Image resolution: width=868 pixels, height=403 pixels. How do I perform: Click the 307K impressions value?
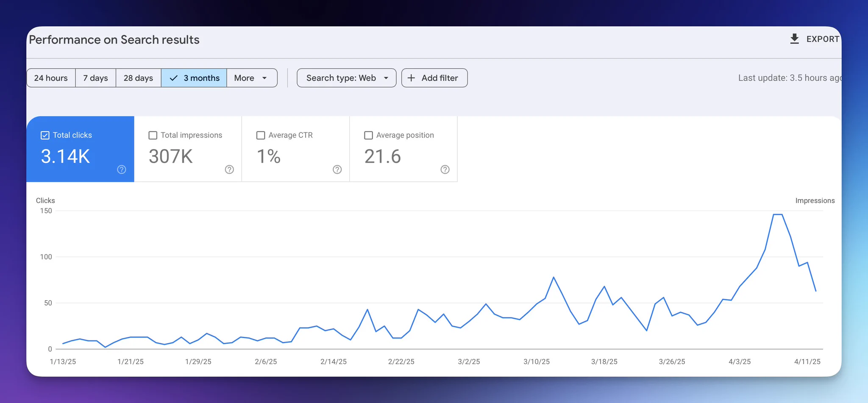171,156
